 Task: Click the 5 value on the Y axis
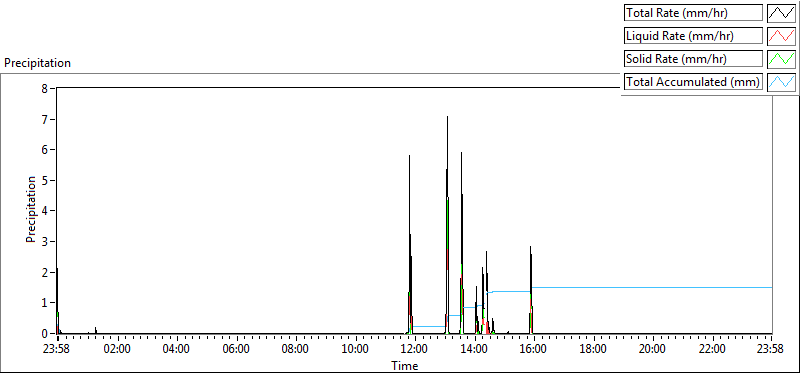(x=44, y=180)
